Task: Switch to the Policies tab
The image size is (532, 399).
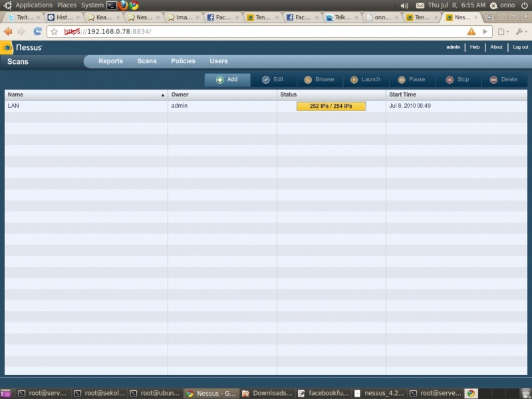Action: [183, 61]
